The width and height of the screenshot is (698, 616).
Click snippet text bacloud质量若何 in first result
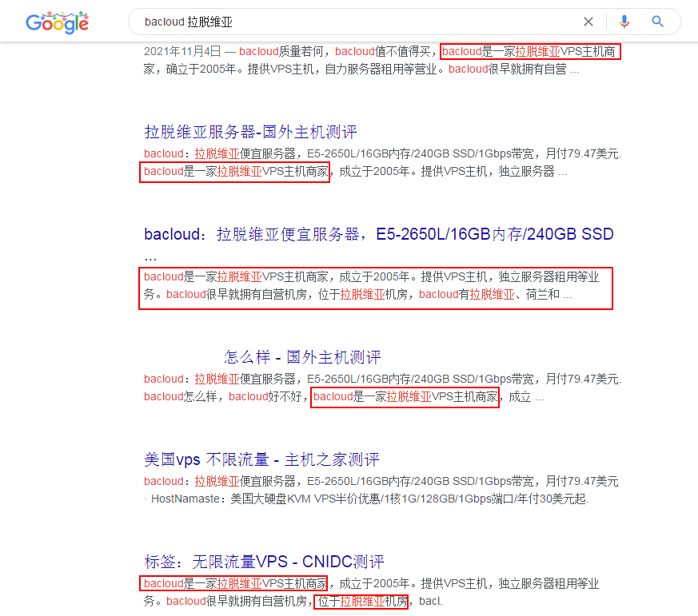click(x=281, y=52)
